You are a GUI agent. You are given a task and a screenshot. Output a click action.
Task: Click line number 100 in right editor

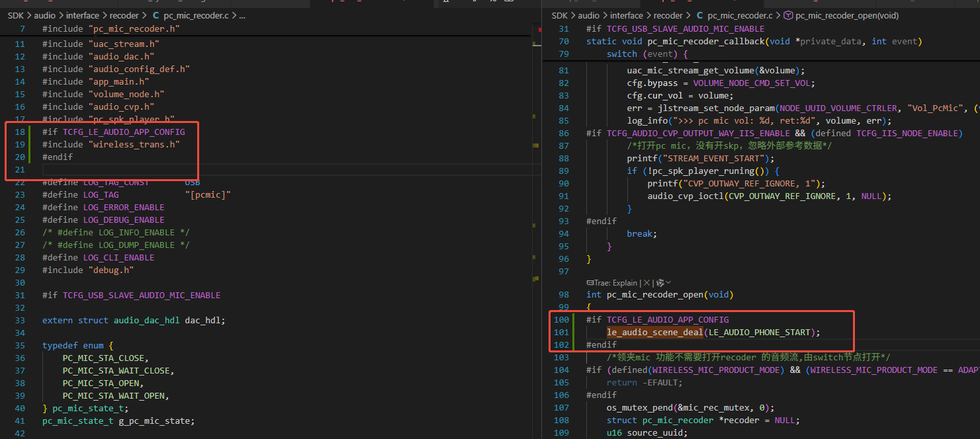pyautogui.click(x=561, y=319)
